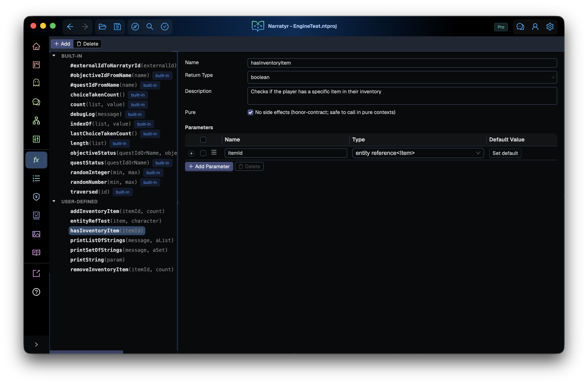This screenshot has height=385, width=588.
Task: Open the hierarchy tree sidebar icon
Action: (x=36, y=121)
